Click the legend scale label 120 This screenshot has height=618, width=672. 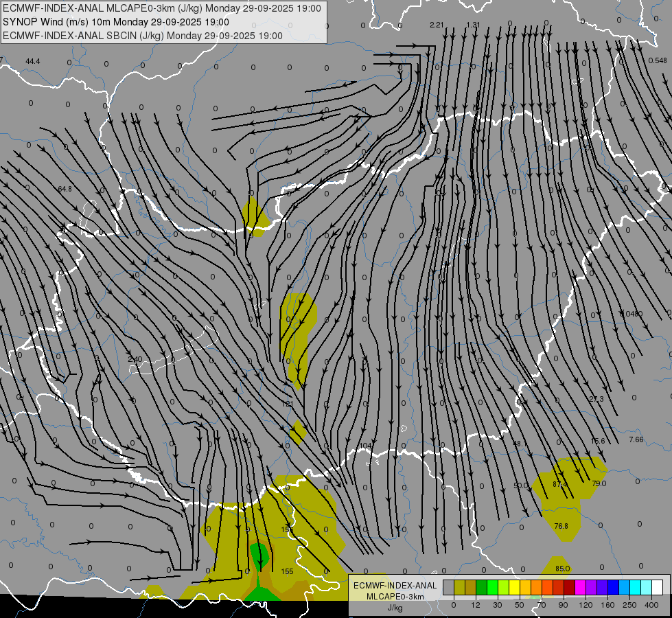[x=585, y=605]
